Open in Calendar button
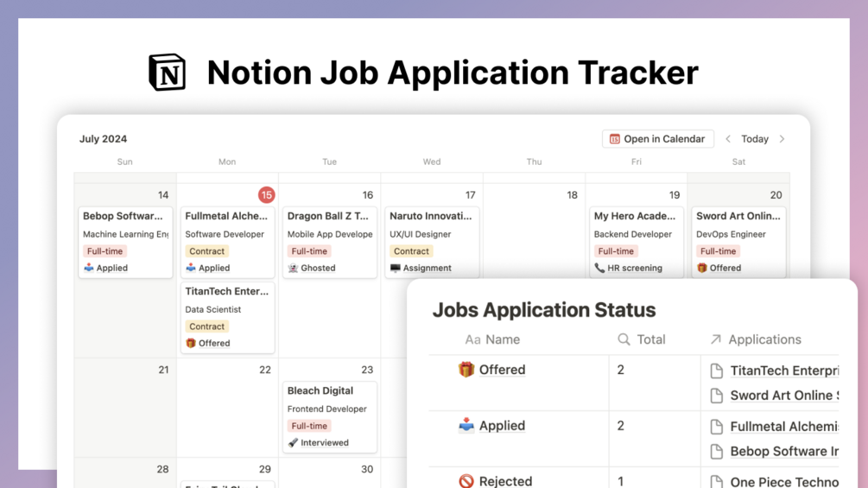The width and height of the screenshot is (868, 488). coord(657,139)
